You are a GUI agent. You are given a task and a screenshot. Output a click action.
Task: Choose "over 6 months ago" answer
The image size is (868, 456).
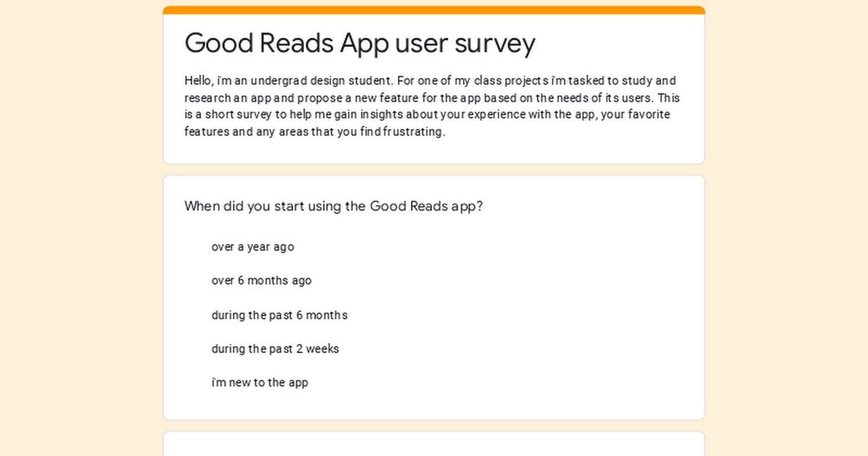[261, 281]
